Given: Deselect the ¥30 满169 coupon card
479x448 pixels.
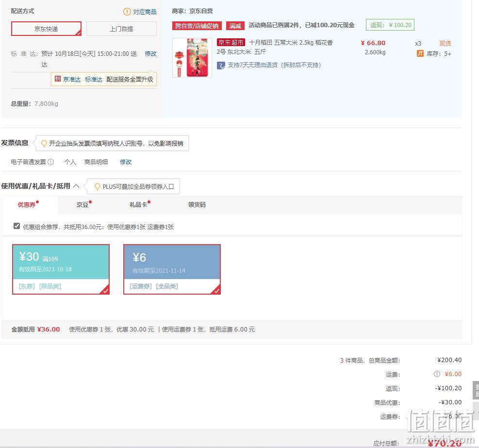Looking at the screenshot, I should tap(61, 269).
